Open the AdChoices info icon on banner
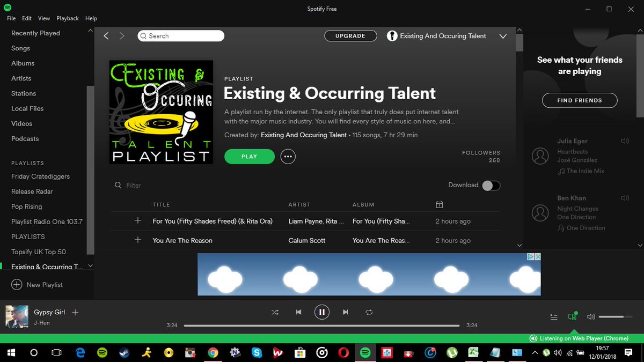 531,257
